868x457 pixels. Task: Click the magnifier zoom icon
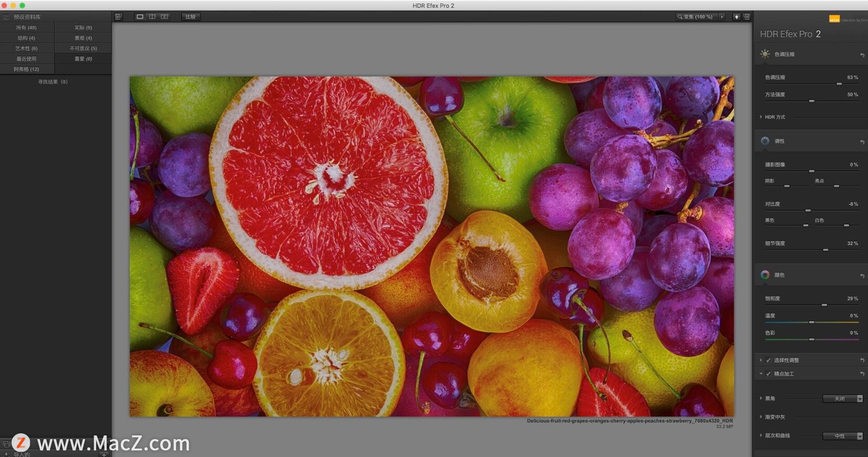tap(680, 17)
